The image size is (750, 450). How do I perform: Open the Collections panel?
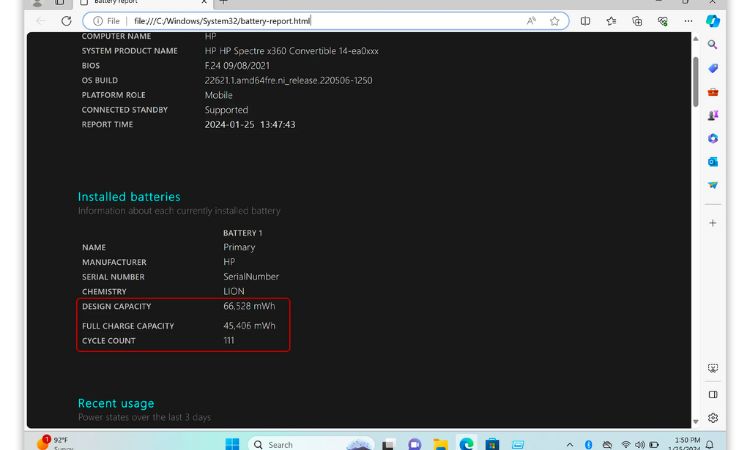pos(637,21)
